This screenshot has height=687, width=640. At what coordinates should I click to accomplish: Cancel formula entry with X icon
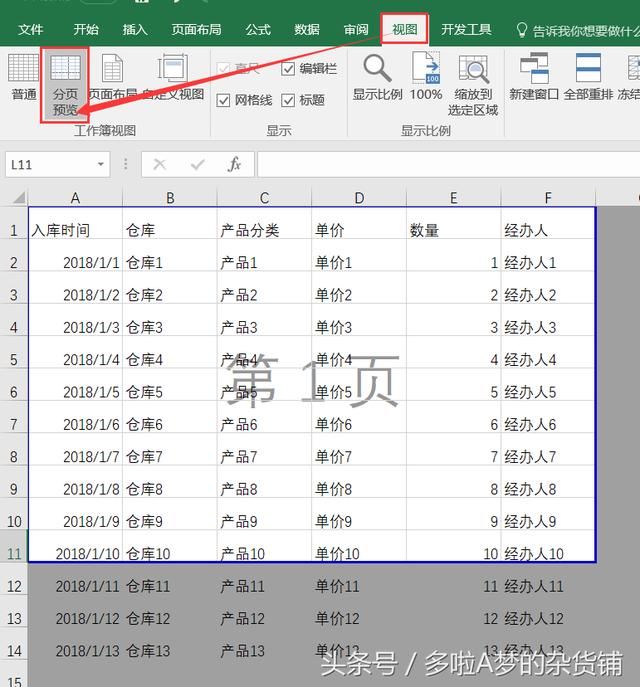click(x=159, y=165)
